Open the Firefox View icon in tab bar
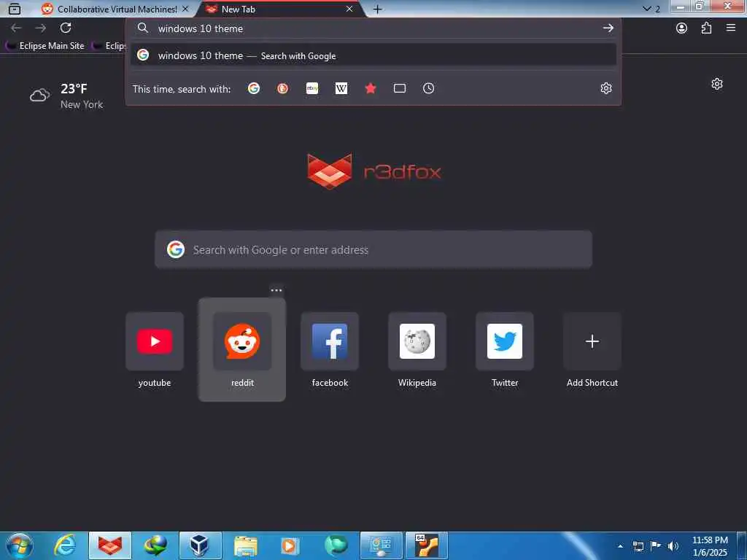The width and height of the screenshot is (747, 560). click(15, 9)
